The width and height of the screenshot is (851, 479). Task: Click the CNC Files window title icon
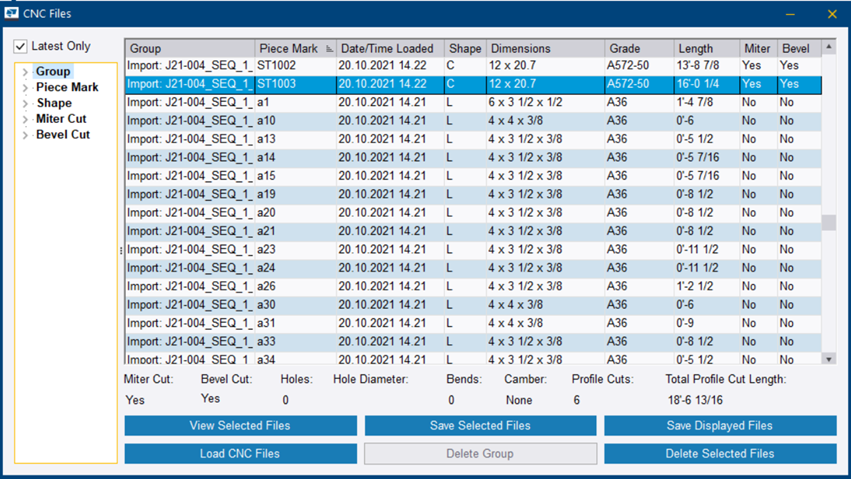click(x=12, y=14)
